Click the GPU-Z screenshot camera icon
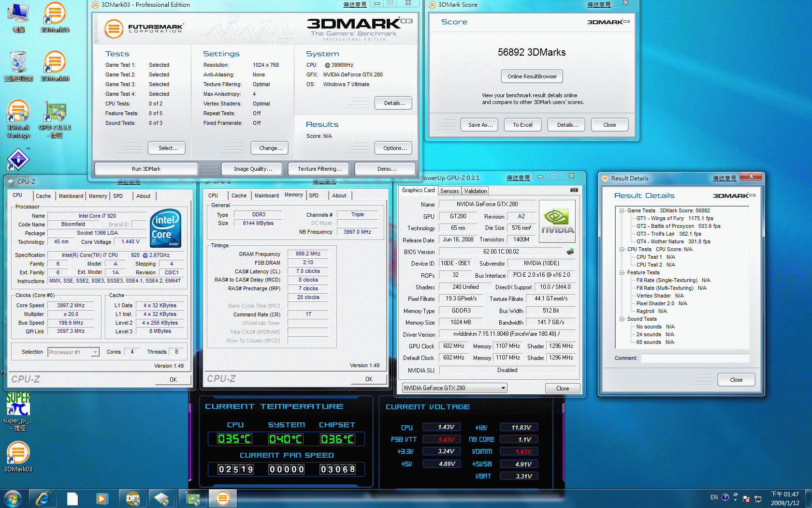Screen dimensions: 812x508 tap(574, 190)
